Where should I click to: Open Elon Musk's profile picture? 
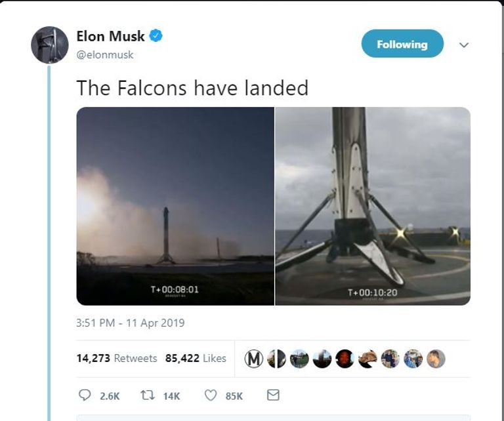[x=49, y=45]
